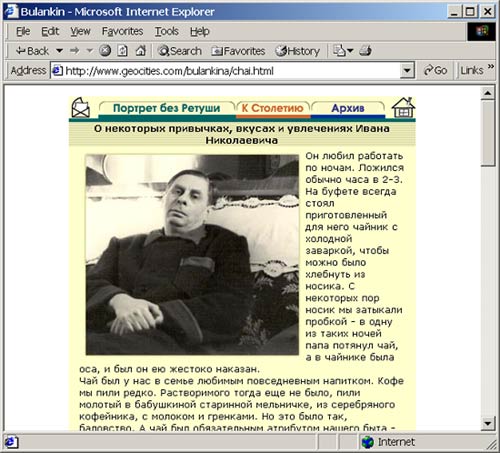Click the house icon on the webpage
500x453 pixels.
[x=403, y=107]
